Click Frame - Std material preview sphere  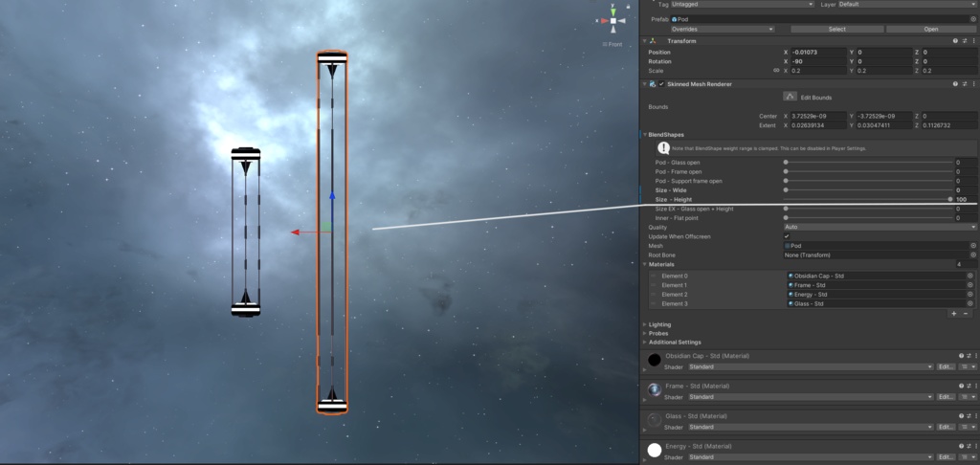(x=655, y=389)
